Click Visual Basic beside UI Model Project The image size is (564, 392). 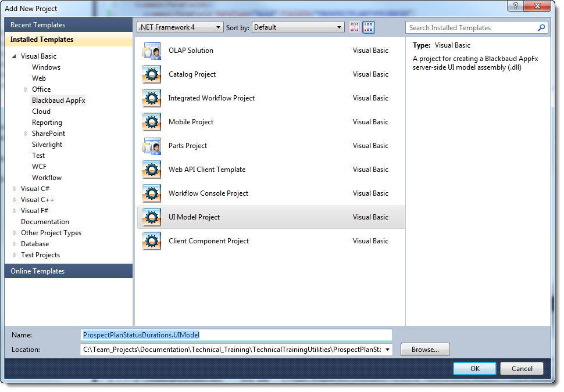point(370,217)
